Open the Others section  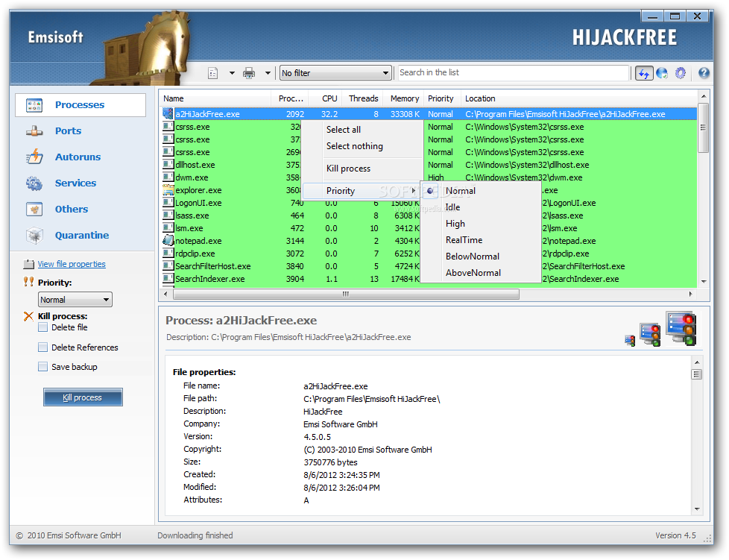coord(71,209)
